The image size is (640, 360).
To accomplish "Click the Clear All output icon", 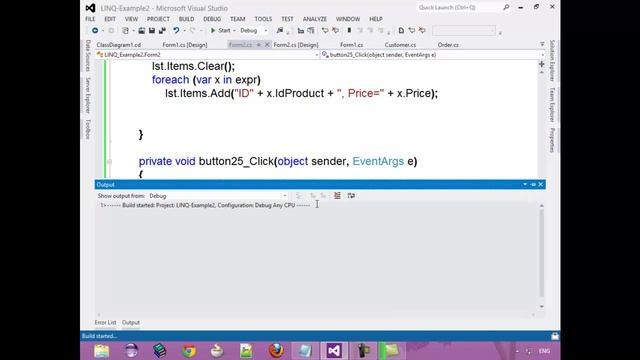I will coord(337,196).
